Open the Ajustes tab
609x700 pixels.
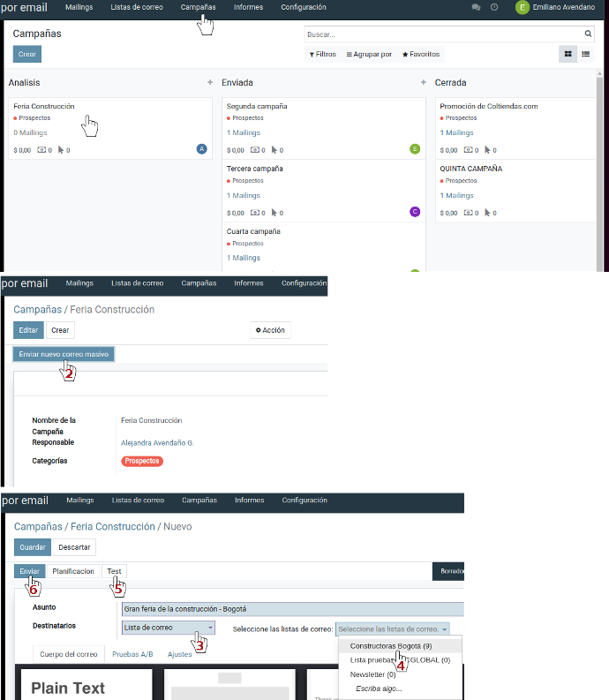point(179,654)
